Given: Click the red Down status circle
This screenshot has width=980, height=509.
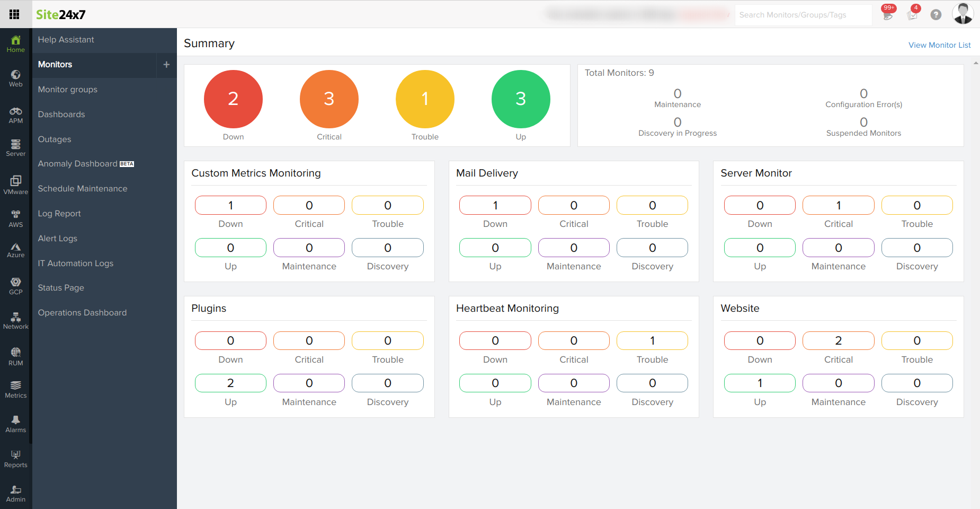Looking at the screenshot, I should coord(233,99).
